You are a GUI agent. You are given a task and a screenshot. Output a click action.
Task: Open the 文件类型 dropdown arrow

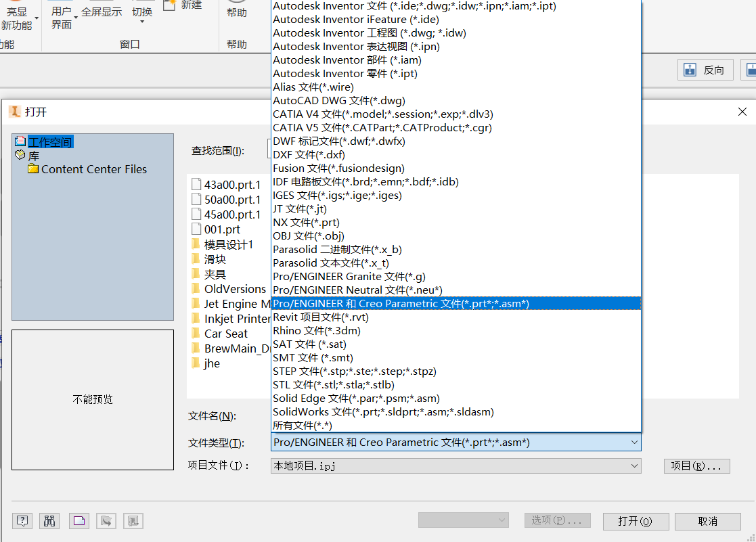pyautogui.click(x=634, y=442)
